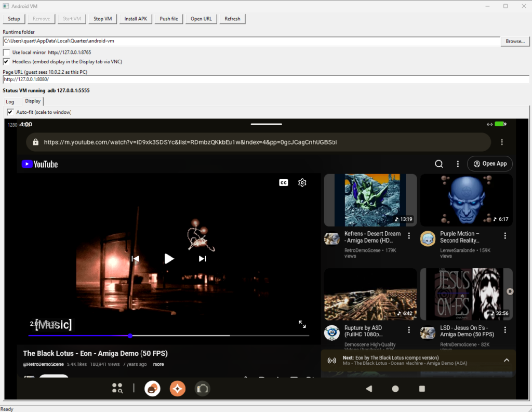Refresh the VM display
532x412 pixels.
point(232,19)
